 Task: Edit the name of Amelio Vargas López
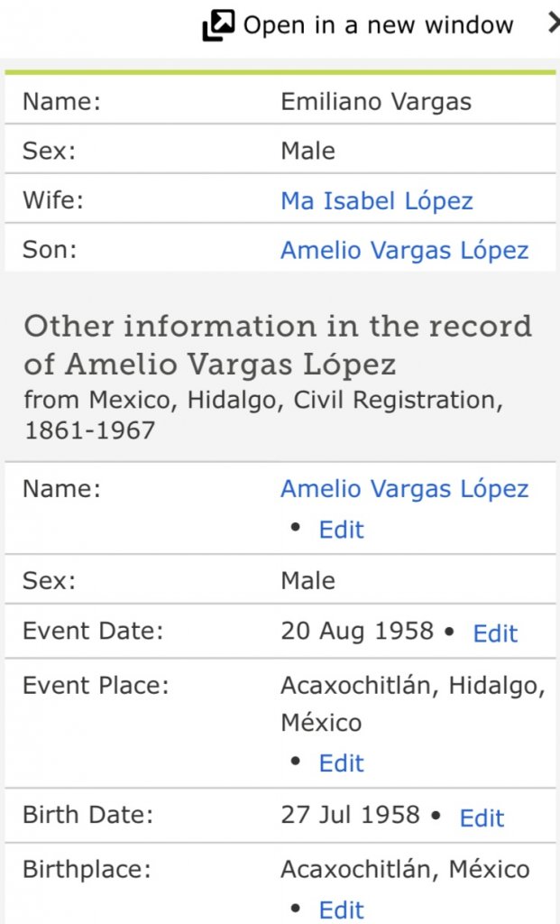[x=341, y=530]
